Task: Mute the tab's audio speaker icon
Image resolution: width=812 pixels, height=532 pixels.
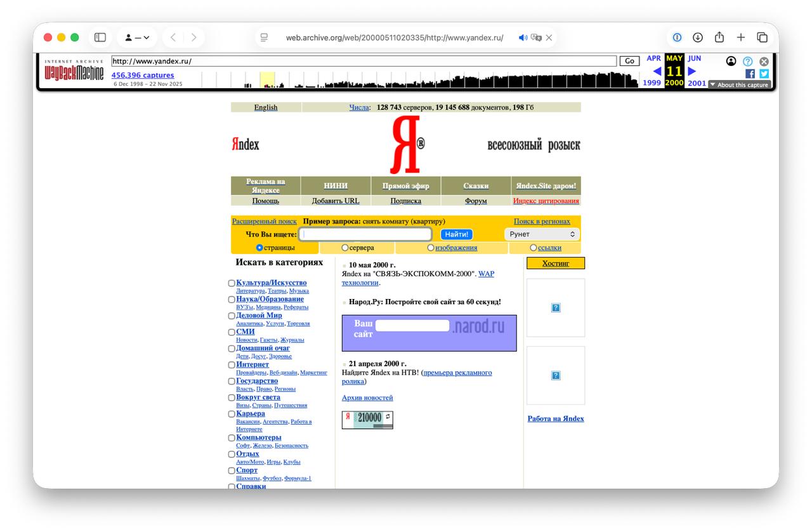Action: (x=523, y=37)
